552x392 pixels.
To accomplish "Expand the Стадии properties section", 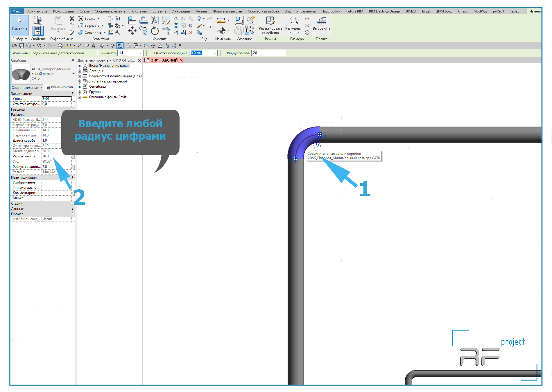I will coord(72,204).
